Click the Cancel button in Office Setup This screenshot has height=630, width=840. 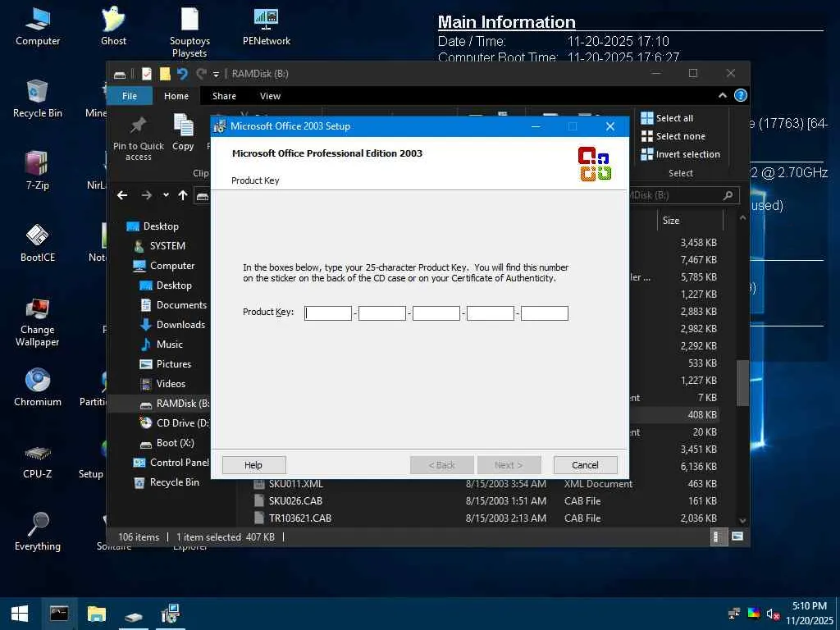585,465
